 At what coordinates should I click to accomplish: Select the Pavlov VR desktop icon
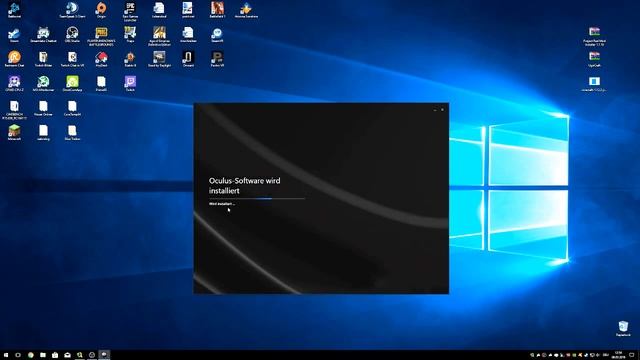click(x=217, y=59)
